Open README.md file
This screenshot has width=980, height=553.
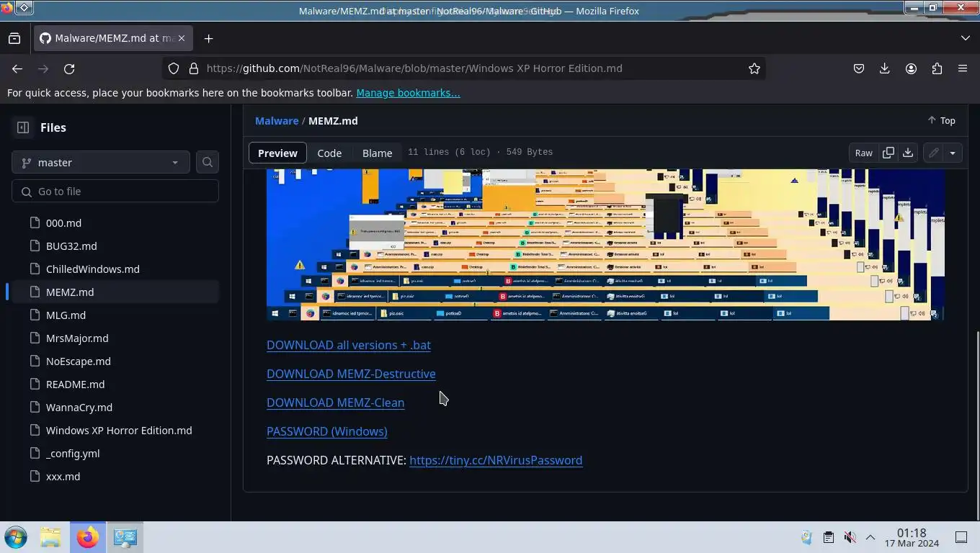point(75,385)
